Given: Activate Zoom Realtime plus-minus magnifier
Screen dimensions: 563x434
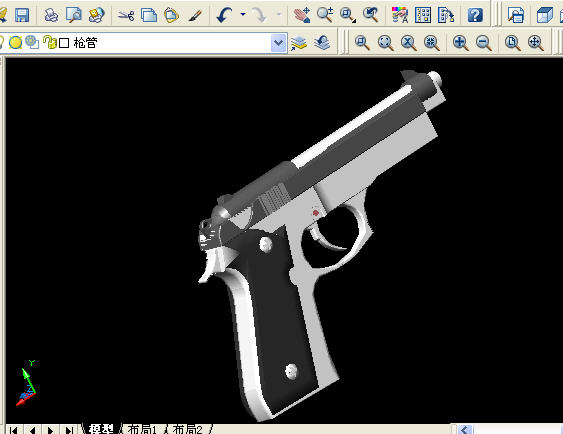Looking at the screenshot, I should point(325,15).
